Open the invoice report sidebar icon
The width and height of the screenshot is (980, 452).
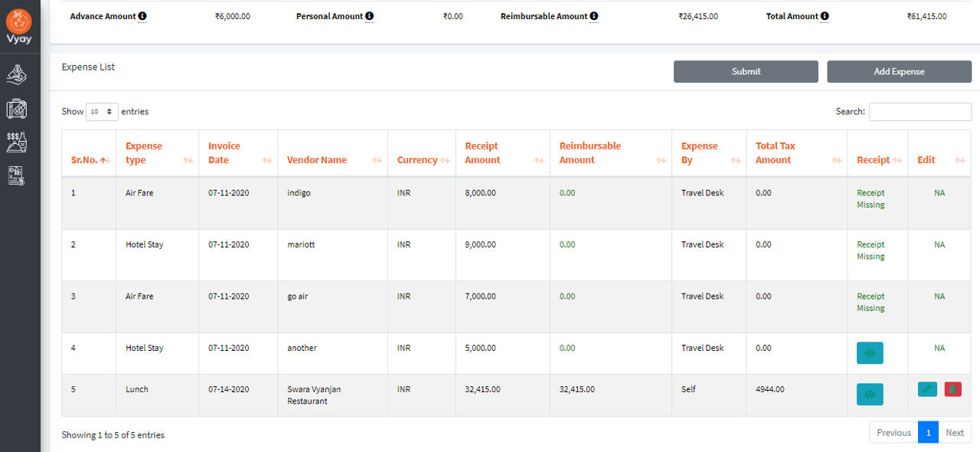click(x=17, y=175)
